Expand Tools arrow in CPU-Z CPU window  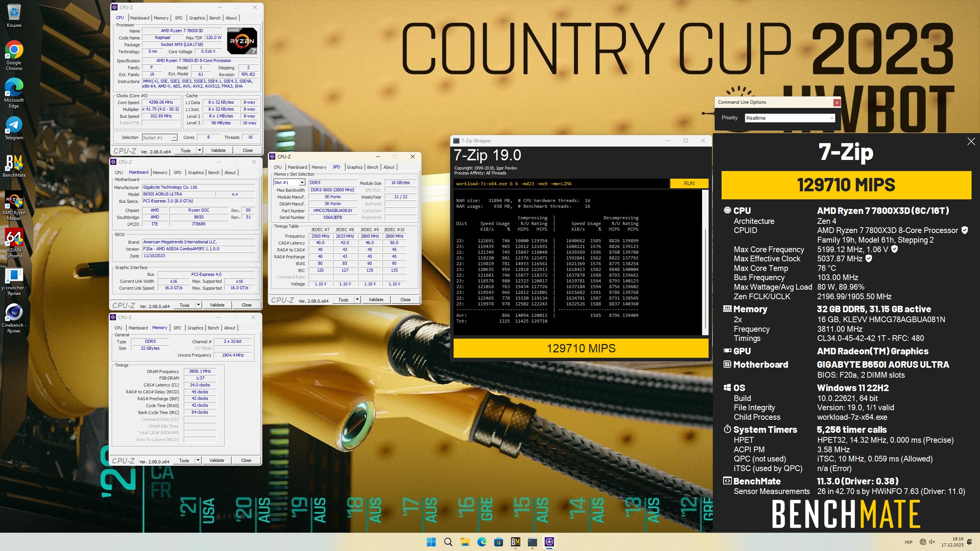point(199,150)
